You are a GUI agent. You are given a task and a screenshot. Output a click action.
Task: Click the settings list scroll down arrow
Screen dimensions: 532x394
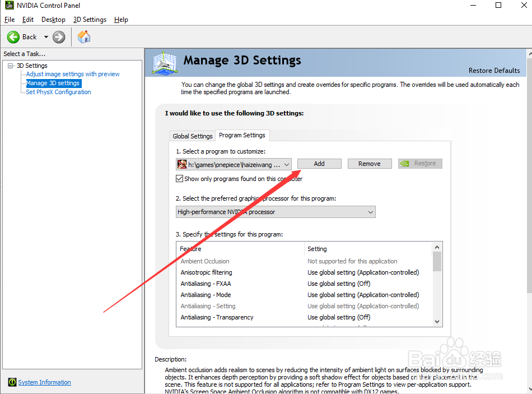pos(437,321)
